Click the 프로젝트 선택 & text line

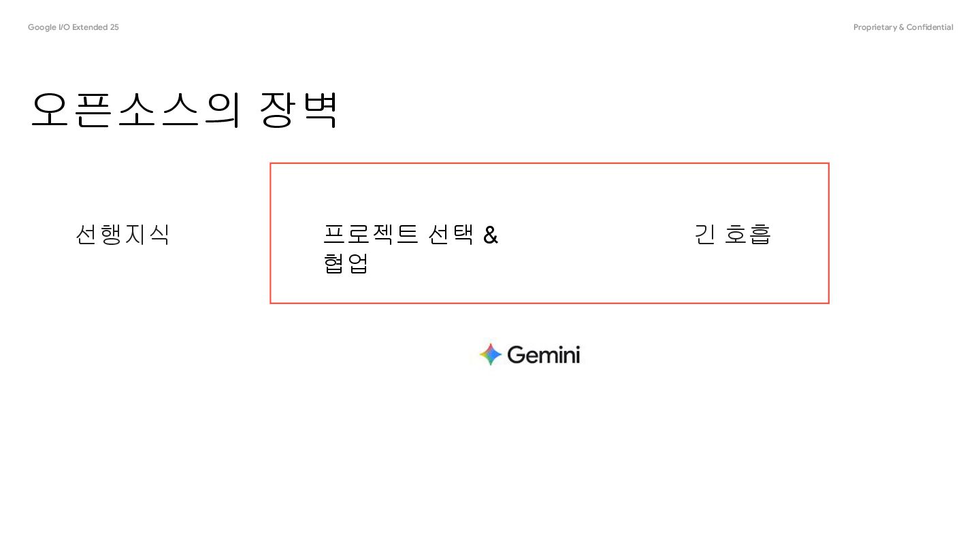tap(410, 235)
